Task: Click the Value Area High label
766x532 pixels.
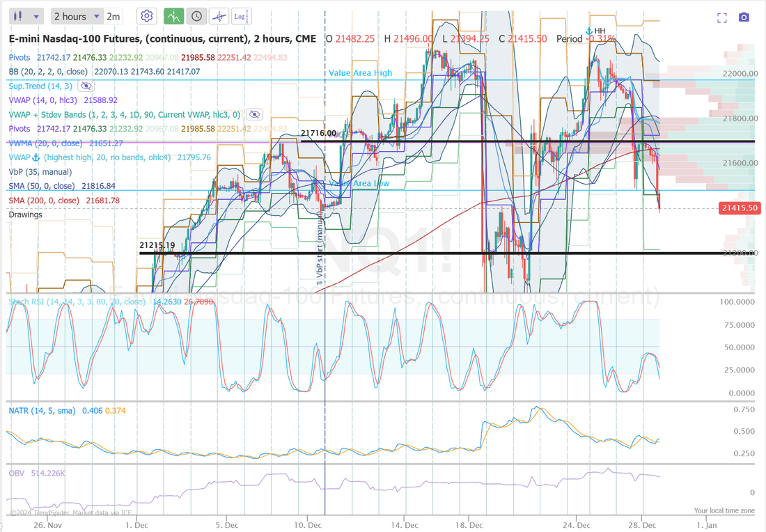Action: (361, 73)
